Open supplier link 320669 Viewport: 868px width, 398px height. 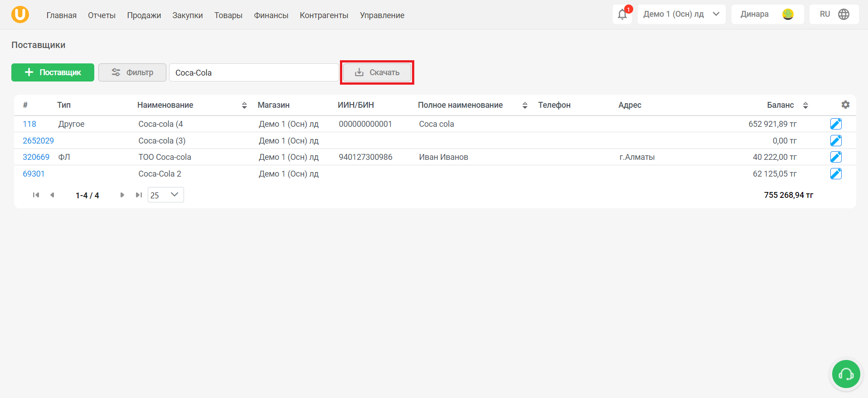click(36, 157)
